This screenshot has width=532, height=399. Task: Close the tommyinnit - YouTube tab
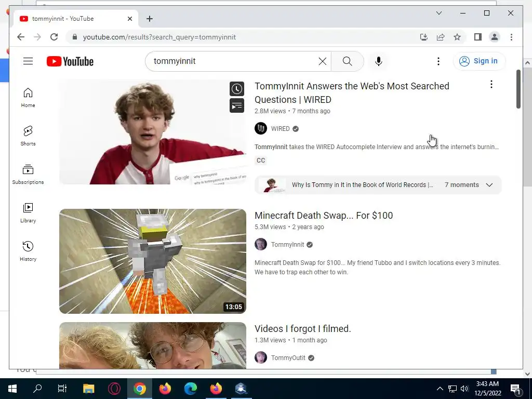point(129,19)
